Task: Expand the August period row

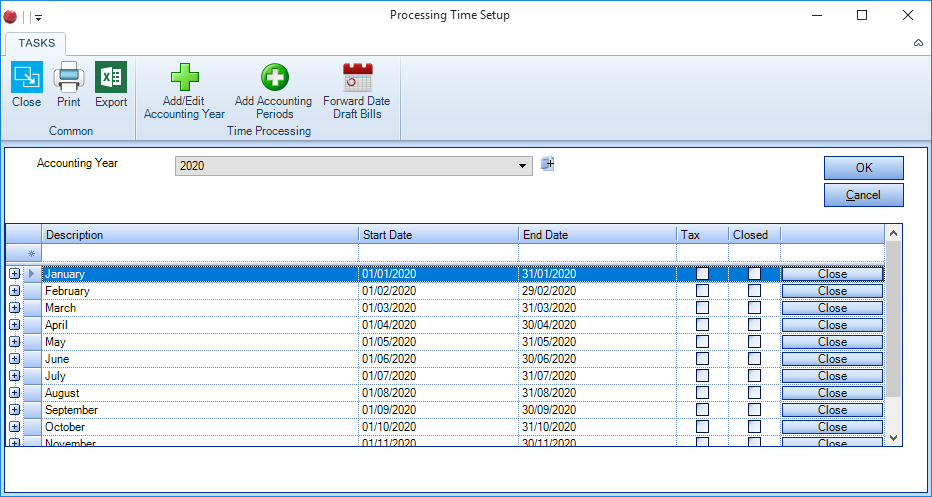Action: tap(14, 393)
